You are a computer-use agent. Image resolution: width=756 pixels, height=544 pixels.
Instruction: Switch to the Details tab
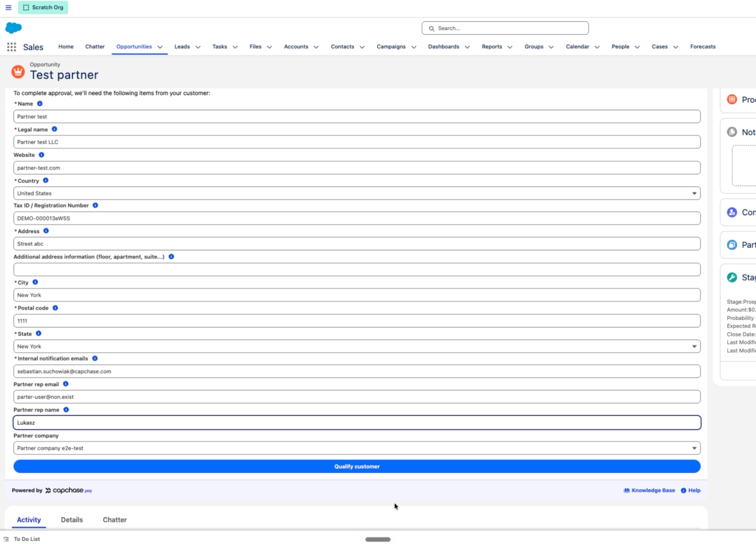72,520
